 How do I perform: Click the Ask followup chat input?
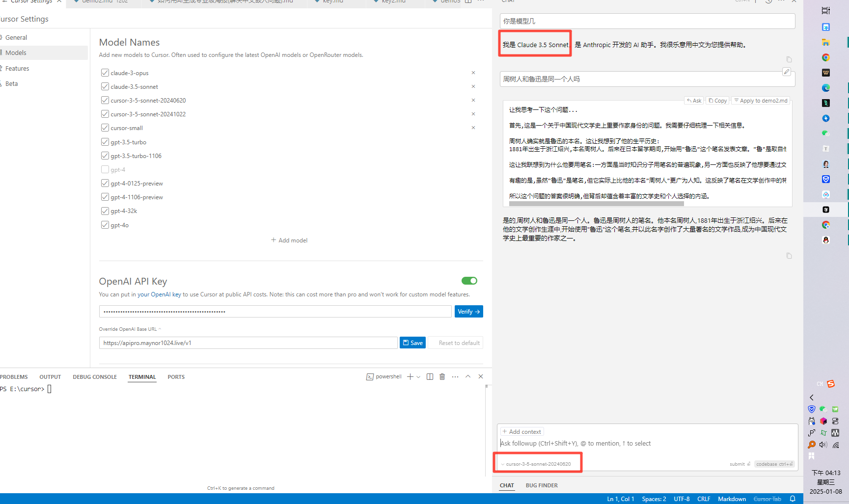click(x=647, y=443)
